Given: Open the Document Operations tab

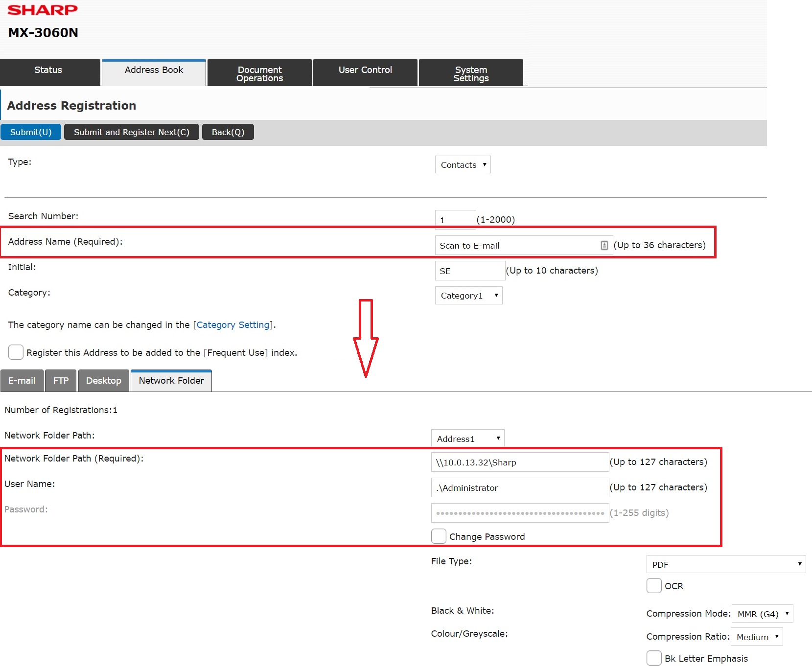Looking at the screenshot, I should pyautogui.click(x=259, y=73).
